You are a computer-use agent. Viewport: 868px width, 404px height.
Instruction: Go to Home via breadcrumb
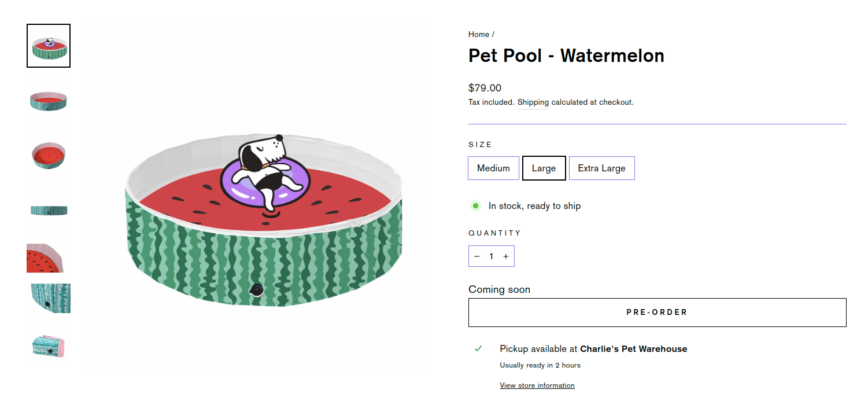tap(479, 35)
